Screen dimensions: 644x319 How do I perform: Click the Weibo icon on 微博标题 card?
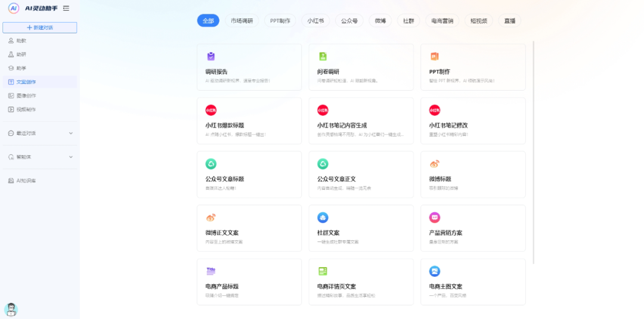pos(435,164)
